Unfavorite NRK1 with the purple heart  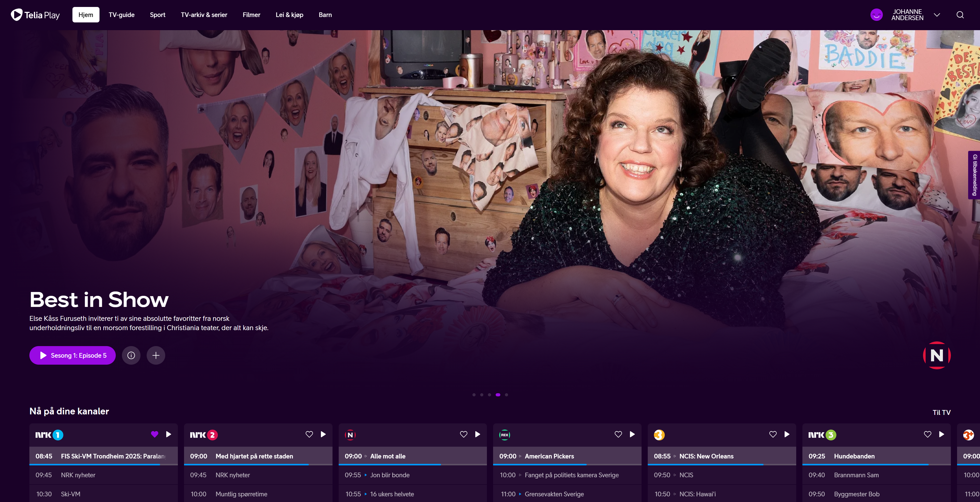[x=154, y=434]
